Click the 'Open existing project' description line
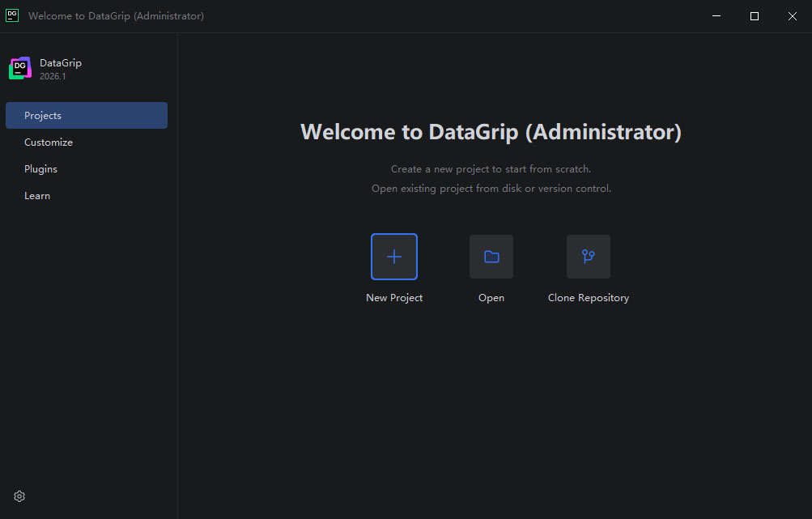This screenshot has height=519, width=812. [x=491, y=189]
